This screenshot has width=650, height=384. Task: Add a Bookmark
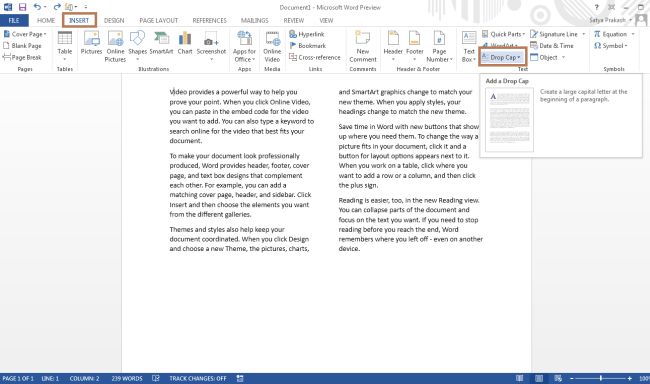(308, 46)
